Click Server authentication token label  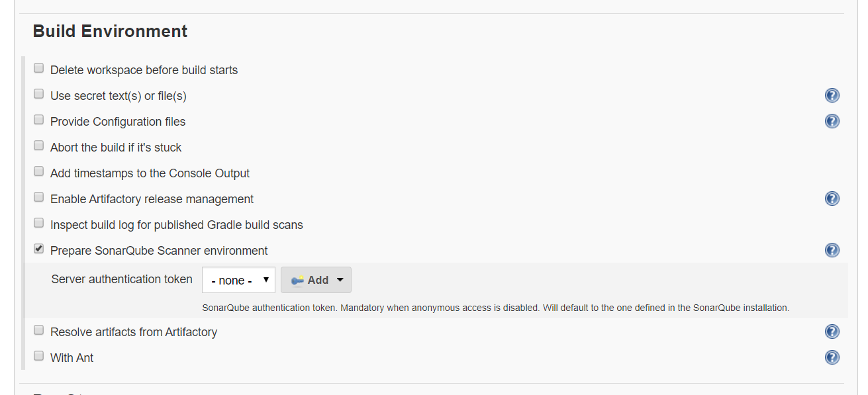pyautogui.click(x=122, y=279)
